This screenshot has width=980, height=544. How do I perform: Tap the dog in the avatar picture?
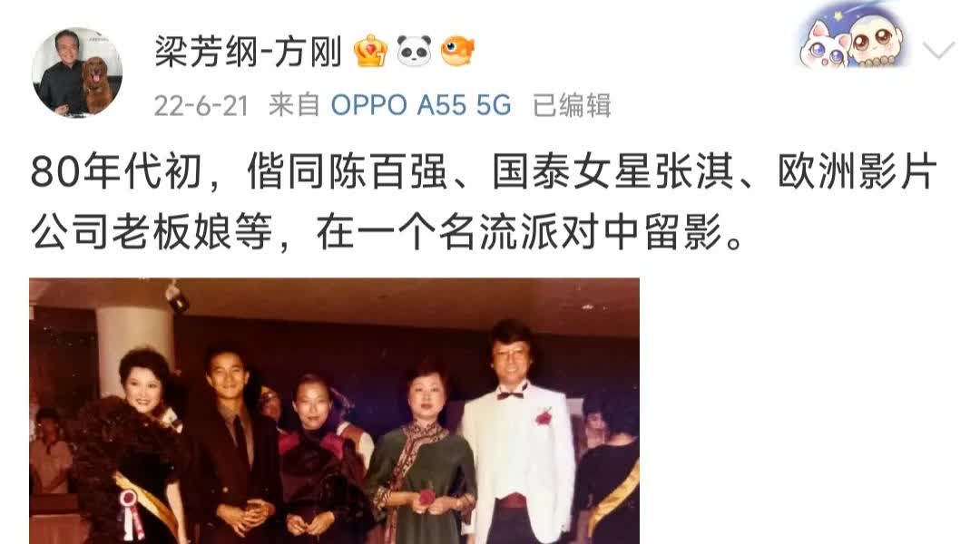95,84
